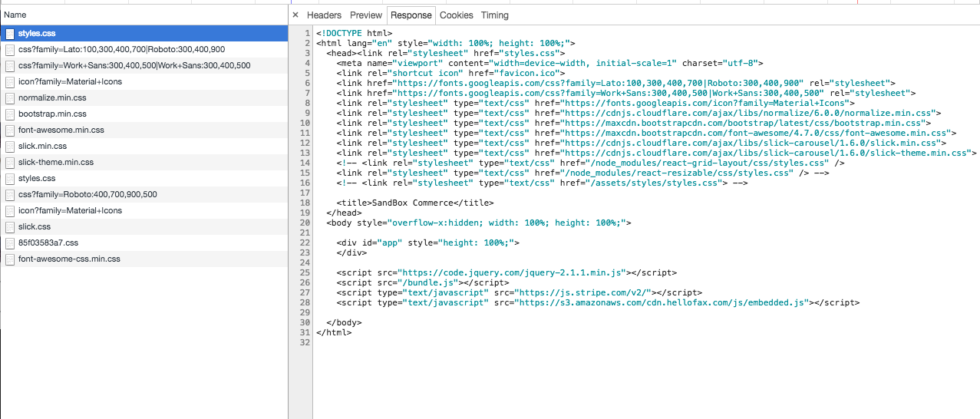The width and height of the screenshot is (980, 419).
Task: Open the Cookies tab
Action: 456,15
